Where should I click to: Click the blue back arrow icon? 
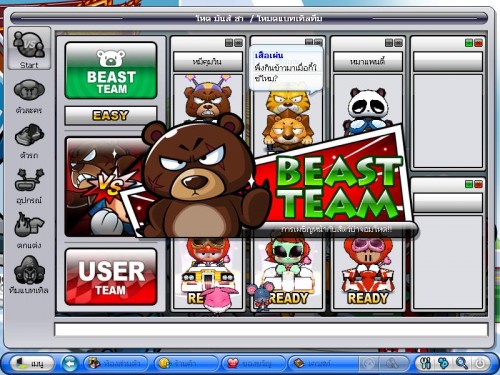coord(70,363)
